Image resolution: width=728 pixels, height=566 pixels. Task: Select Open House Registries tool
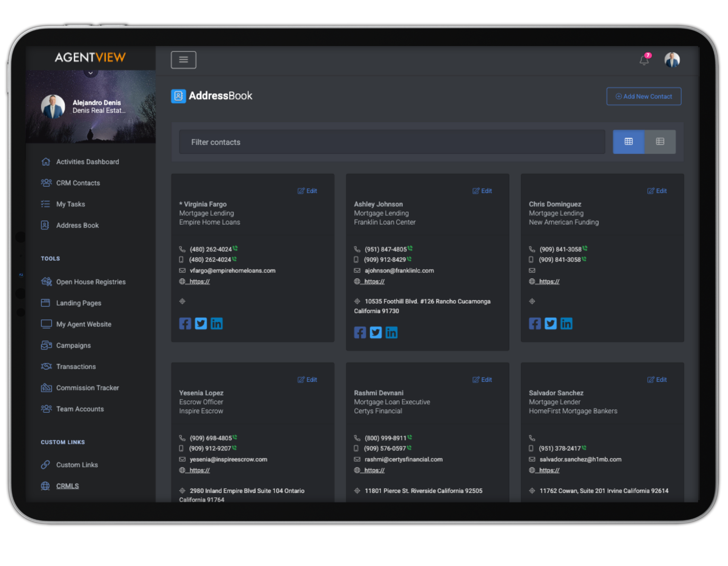coord(91,282)
